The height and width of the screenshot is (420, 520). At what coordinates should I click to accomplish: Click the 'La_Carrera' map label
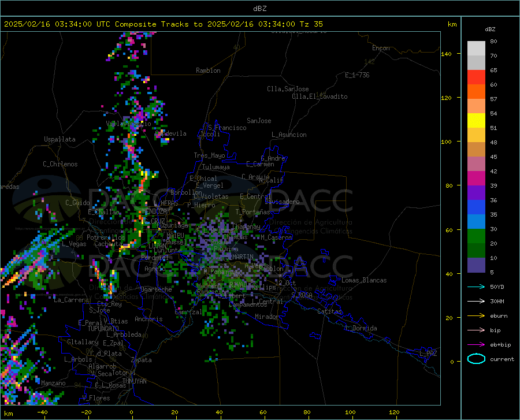(71, 300)
